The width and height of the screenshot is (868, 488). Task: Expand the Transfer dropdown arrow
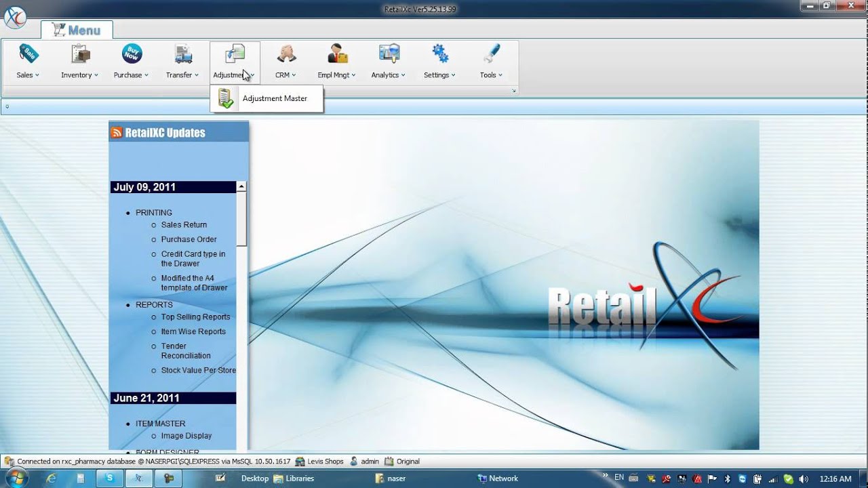point(196,75)
